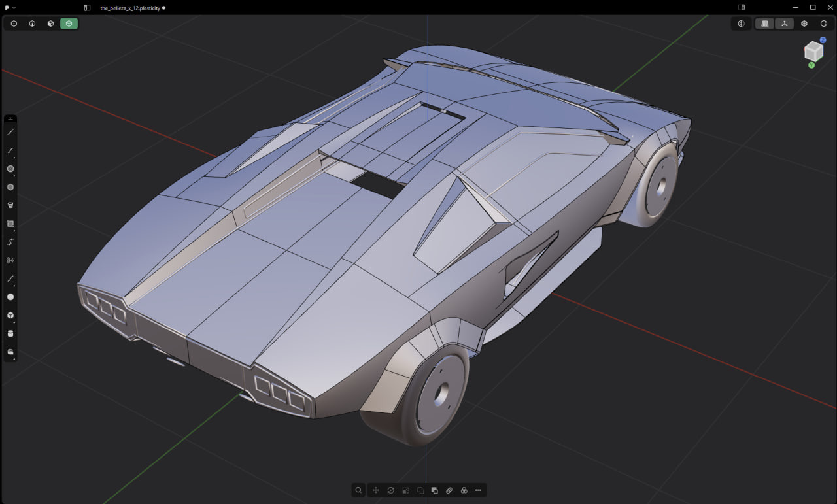Enable solid selection mode (green cube)

tap(69, 24)
